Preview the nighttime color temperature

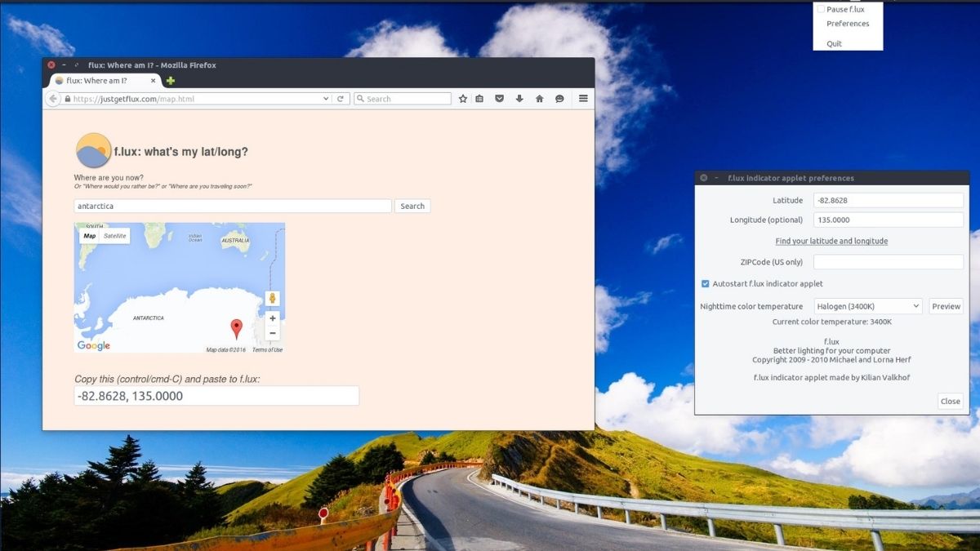946,306
